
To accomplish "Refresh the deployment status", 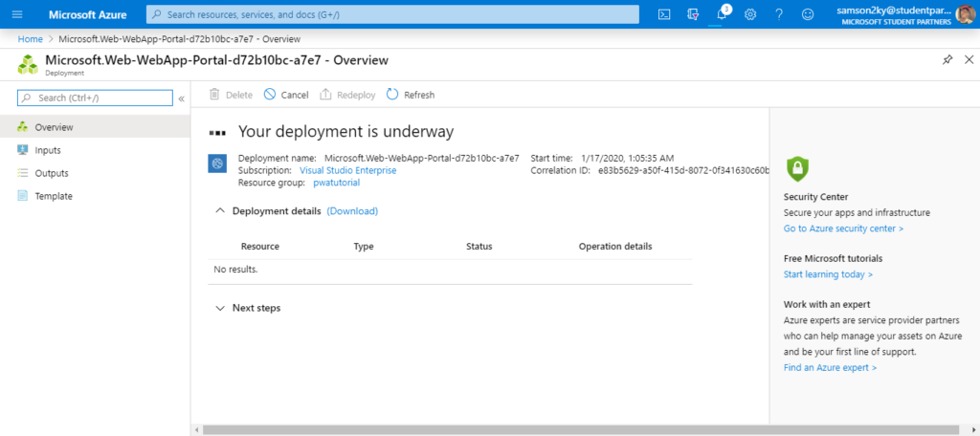I will click(x=410, y=95).
